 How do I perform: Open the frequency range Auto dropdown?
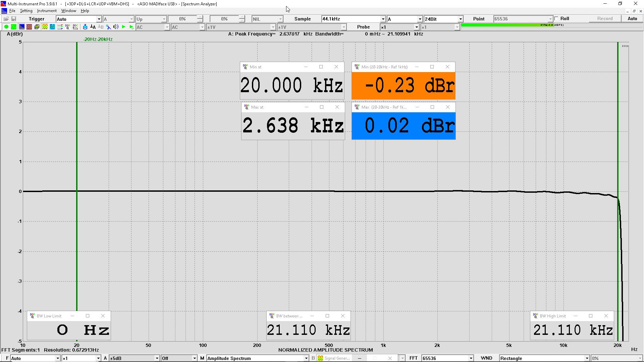click(35, 358)
